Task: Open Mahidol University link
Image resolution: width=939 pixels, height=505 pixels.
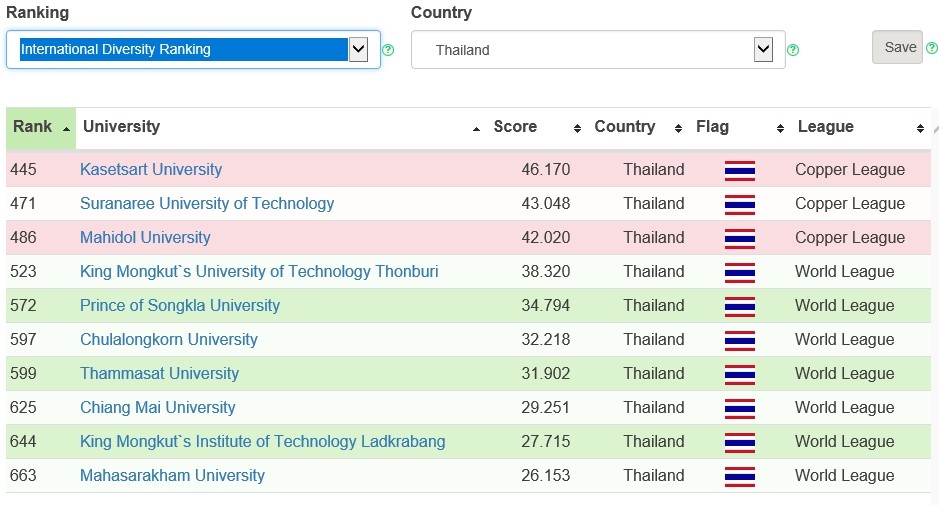Action: point(145,238)
